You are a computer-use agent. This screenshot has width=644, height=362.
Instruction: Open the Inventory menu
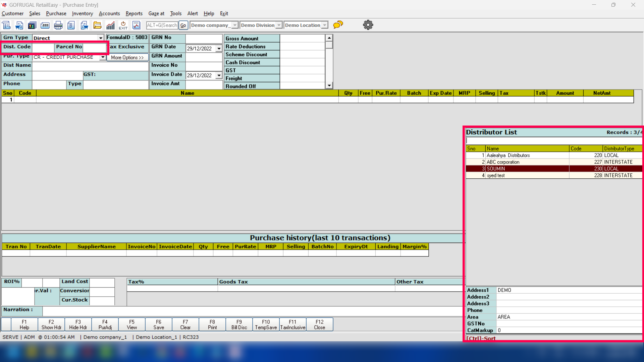coord(82,13)
